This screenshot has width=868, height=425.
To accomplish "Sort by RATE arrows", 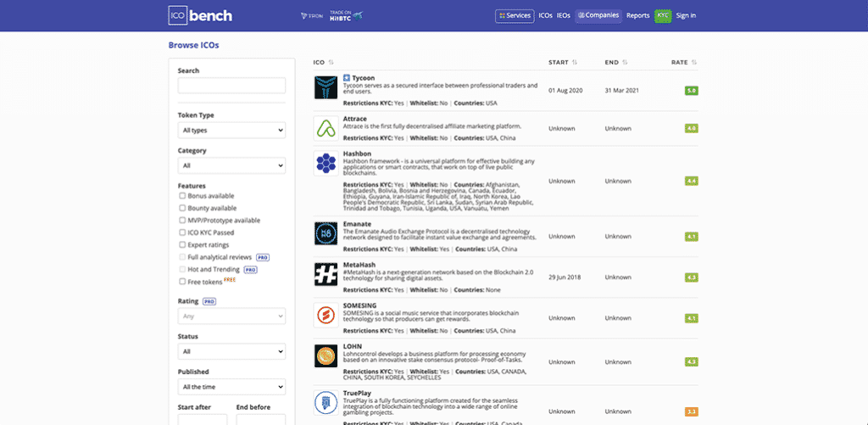I will (x=694, y=63).
